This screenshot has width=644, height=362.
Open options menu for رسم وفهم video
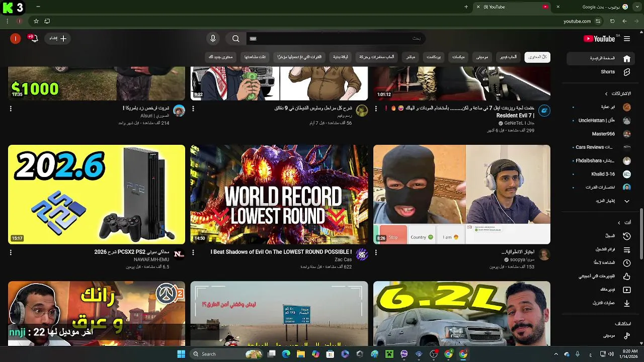pyautogui.click(x=193, y=109)
